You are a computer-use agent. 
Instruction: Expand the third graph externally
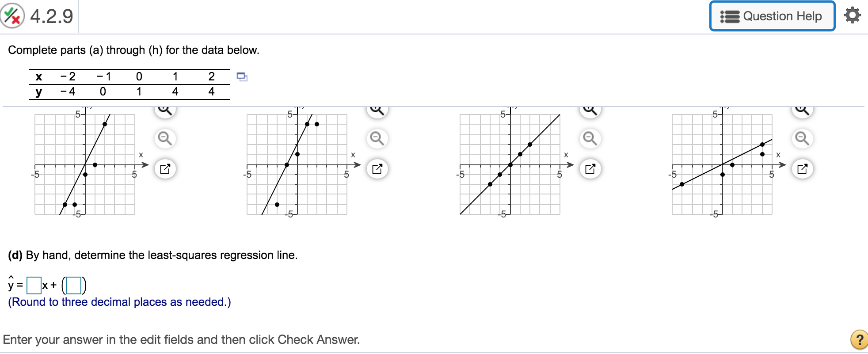[591, 168]
